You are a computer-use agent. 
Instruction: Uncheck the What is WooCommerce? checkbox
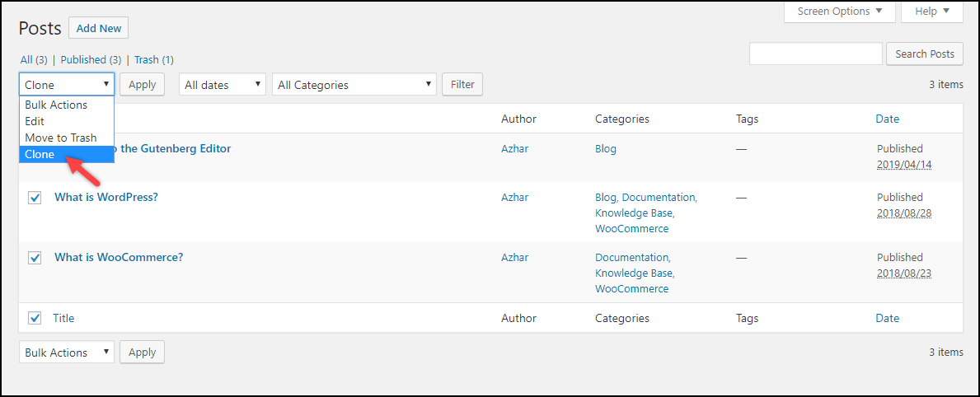pyautogui.click(x=35, y=258)
